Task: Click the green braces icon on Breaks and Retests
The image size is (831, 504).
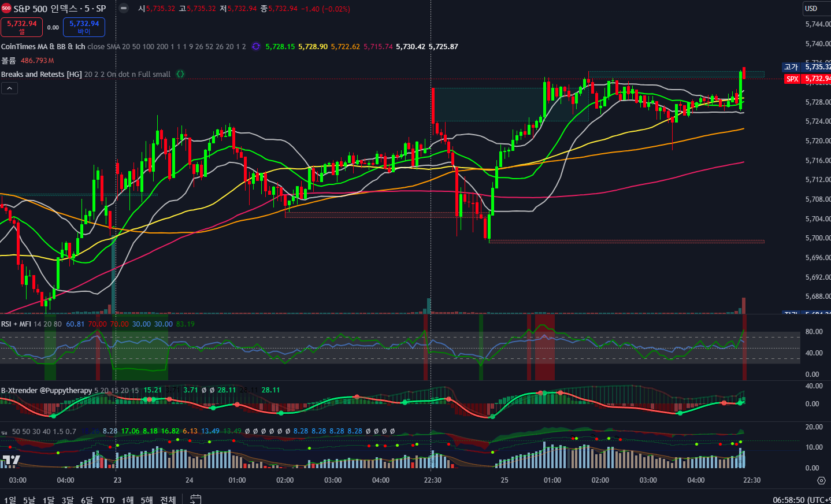Action: pos(180,74)
